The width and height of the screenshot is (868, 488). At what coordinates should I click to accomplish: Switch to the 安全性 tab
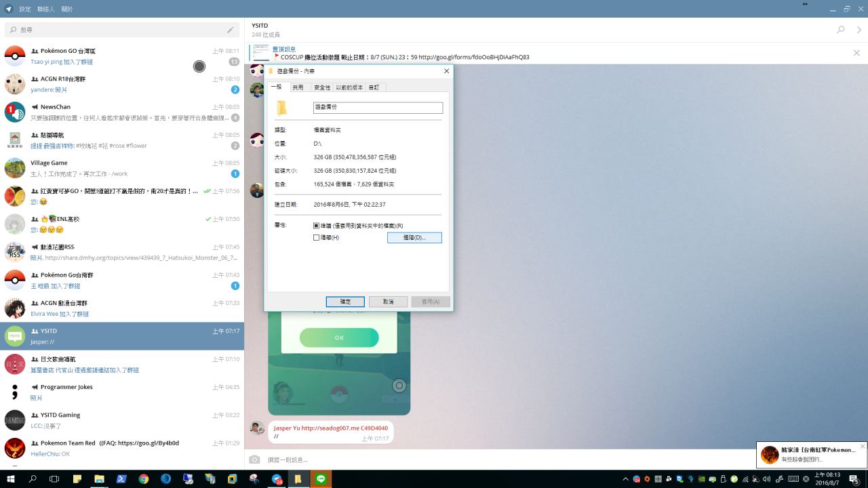[322, 87]
